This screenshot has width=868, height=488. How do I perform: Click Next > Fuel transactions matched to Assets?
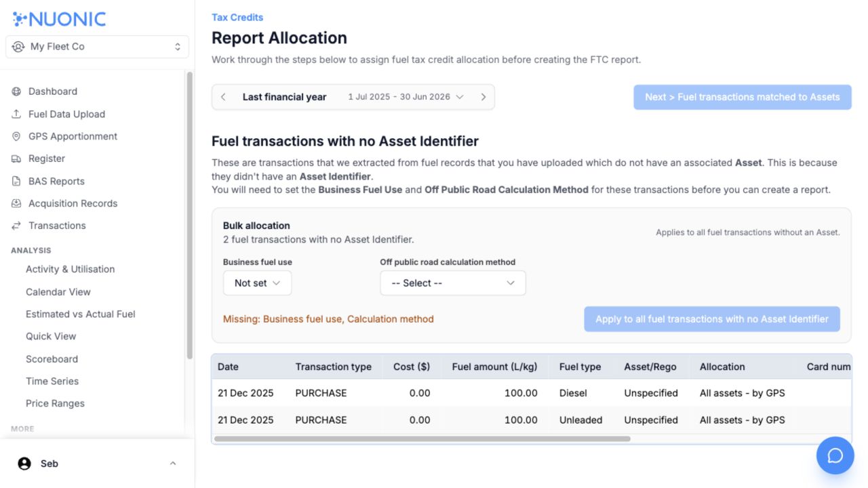pyautogui.click(x=743, y=97)
